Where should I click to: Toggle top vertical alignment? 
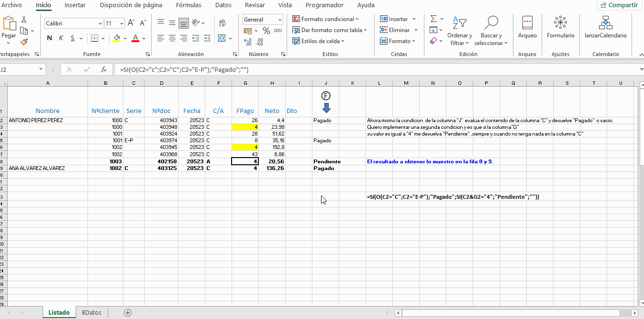tap(161, 23)
